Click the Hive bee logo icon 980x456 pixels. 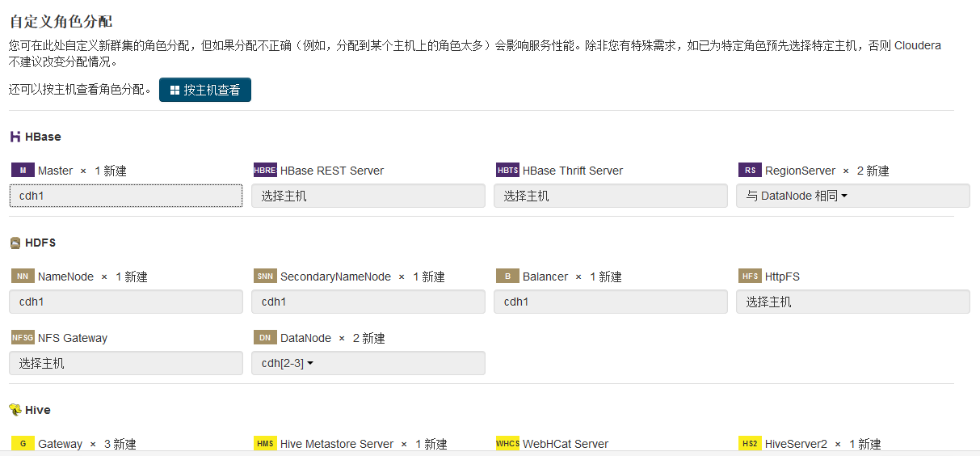coord(15,410)
